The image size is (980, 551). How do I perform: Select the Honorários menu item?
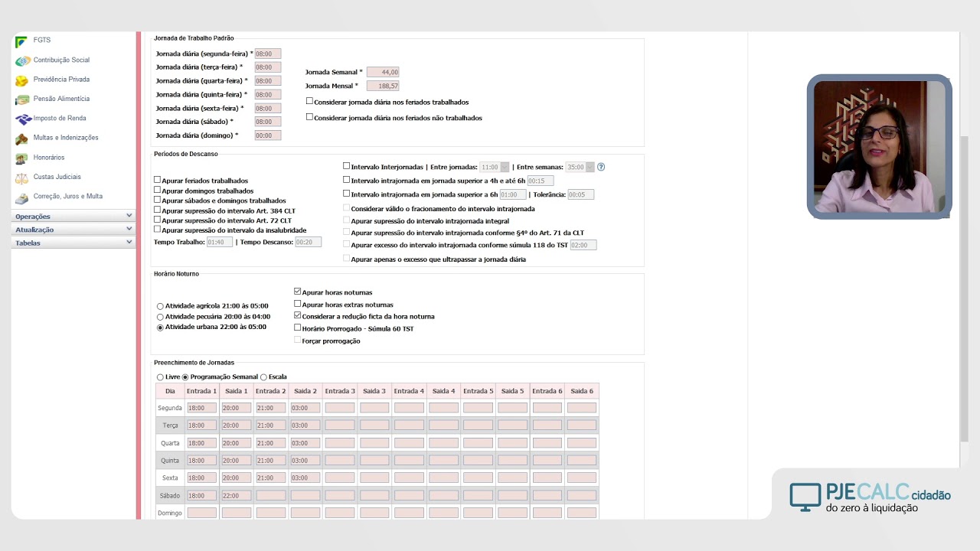click(x=49, y=157)
